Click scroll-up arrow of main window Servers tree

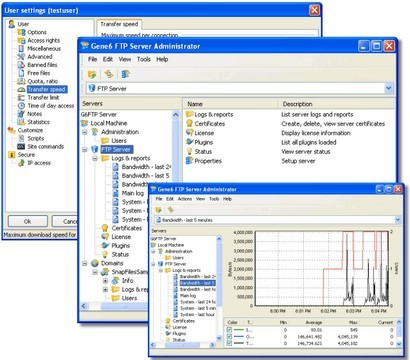tap(176, 115)
